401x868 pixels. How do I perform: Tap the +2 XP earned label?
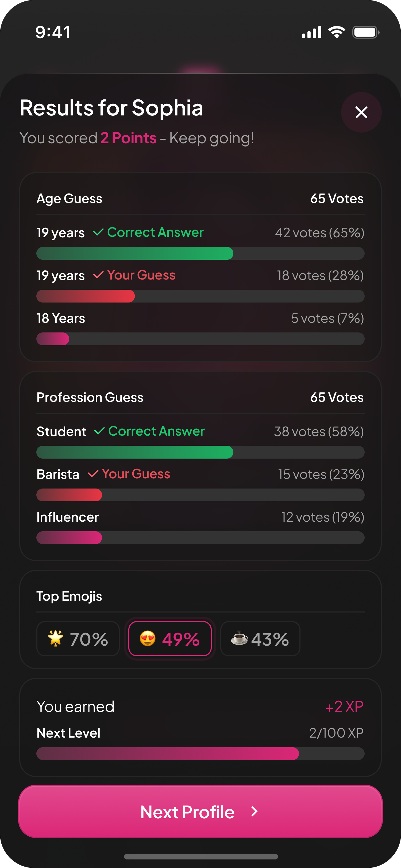(344, 706)
